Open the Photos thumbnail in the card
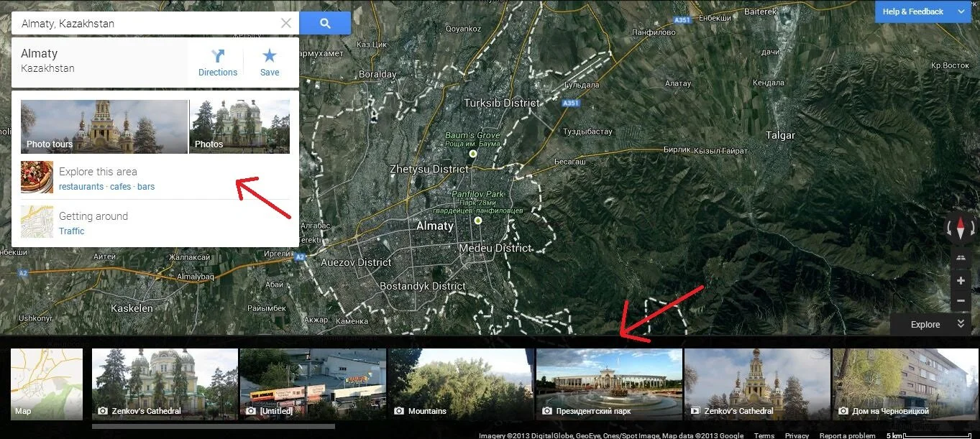Image resolution: width=980 pixels, height=439 pixels. 239,126
